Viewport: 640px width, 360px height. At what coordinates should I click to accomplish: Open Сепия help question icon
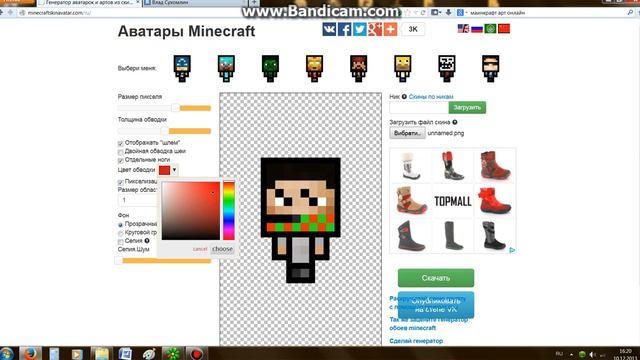point(147,241)
